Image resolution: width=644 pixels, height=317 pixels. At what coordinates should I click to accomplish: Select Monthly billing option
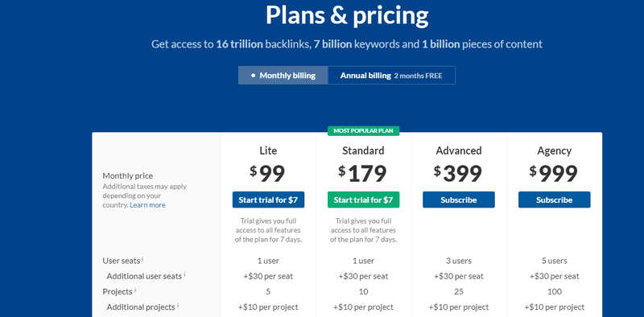pyautogui.click(x=283, y=76)
